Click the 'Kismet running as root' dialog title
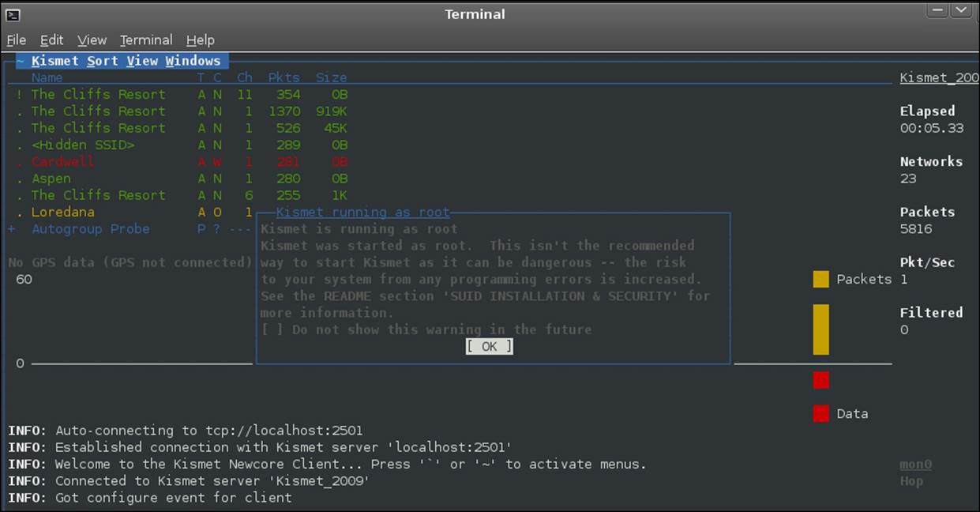Screen dimensions: 980x512 click(363, 212)
